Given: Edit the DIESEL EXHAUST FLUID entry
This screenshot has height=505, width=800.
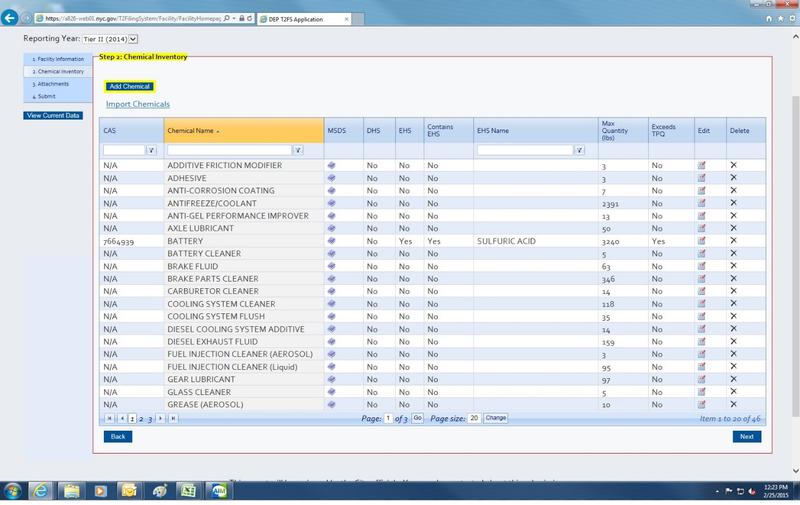Looking at the screenshot, I should click(x=702, y=341).
